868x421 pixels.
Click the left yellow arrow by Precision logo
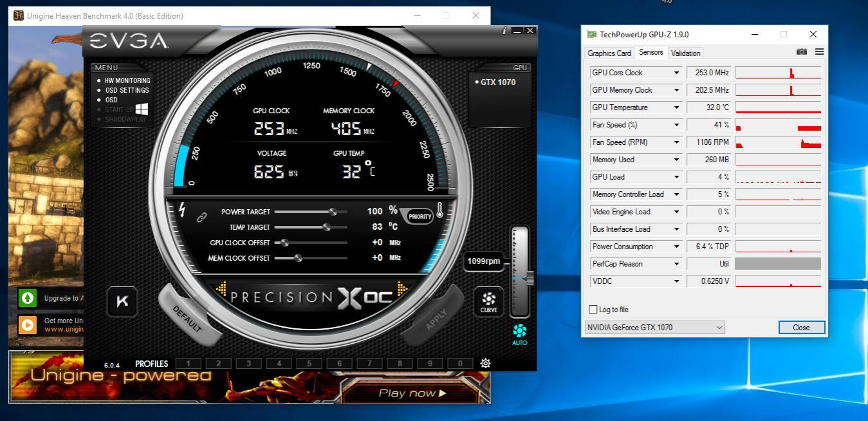coord(221,289)
